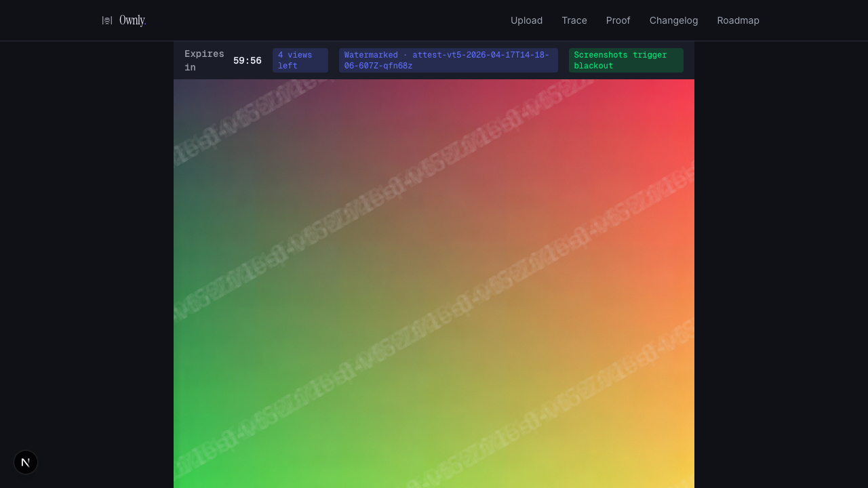
Task: Open the Upload page
Action: pos(526,20)
